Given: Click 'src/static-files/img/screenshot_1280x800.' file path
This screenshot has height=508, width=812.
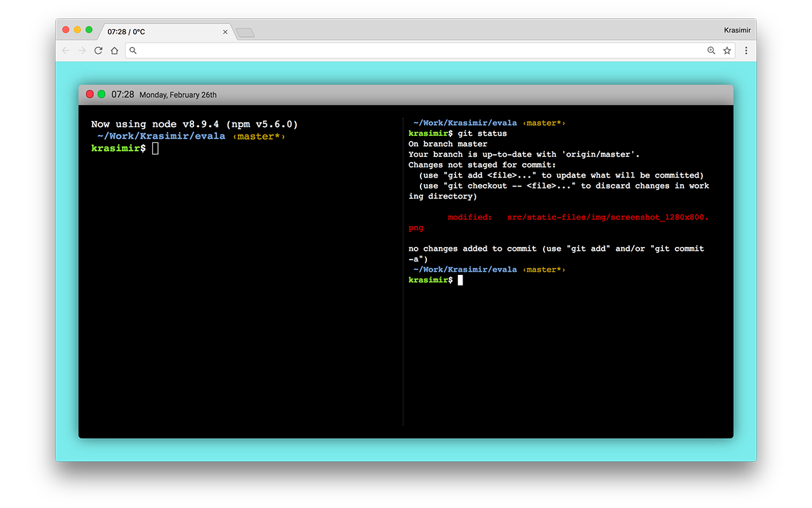Looking at the screenshot, I should pyautogui.click(x=608, y=217).
